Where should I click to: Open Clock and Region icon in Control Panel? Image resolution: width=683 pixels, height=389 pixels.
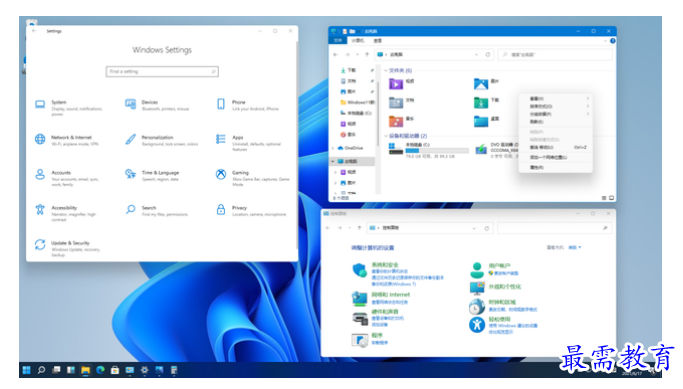point(477,306)
